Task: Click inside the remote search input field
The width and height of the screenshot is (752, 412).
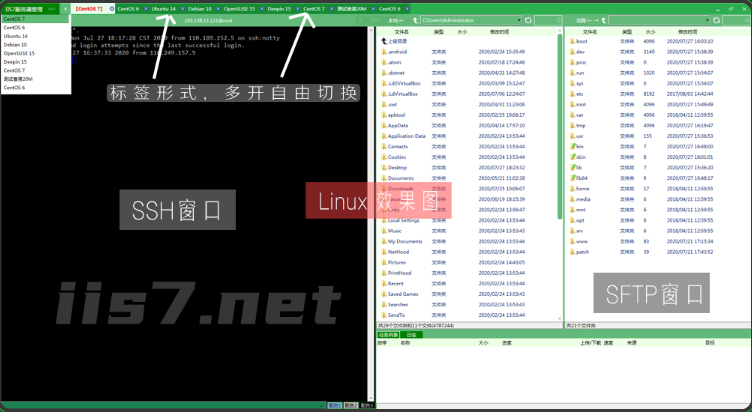Action: [738, 20]
